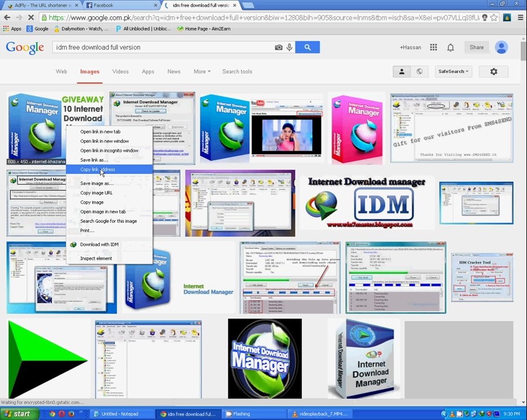Choose Print... from context menu
The width and height of the screenshot is (527, 420).
coord(109,230)
